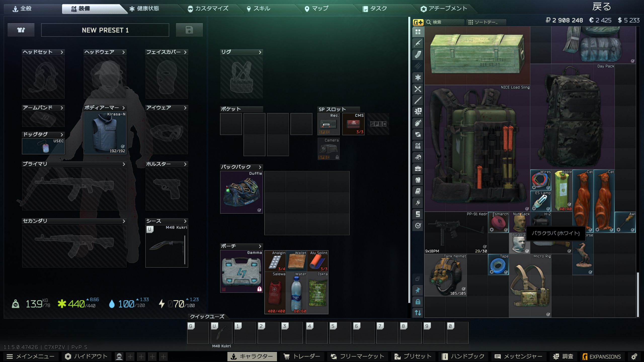Expand the ボディアーマー slot arrow
The image size is (644, 362).
(x=124, y=108)
